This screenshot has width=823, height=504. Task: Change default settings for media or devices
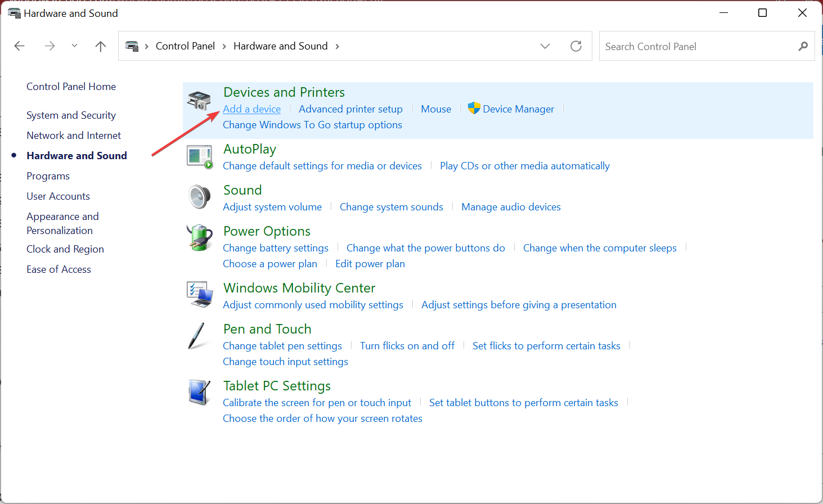322,166
